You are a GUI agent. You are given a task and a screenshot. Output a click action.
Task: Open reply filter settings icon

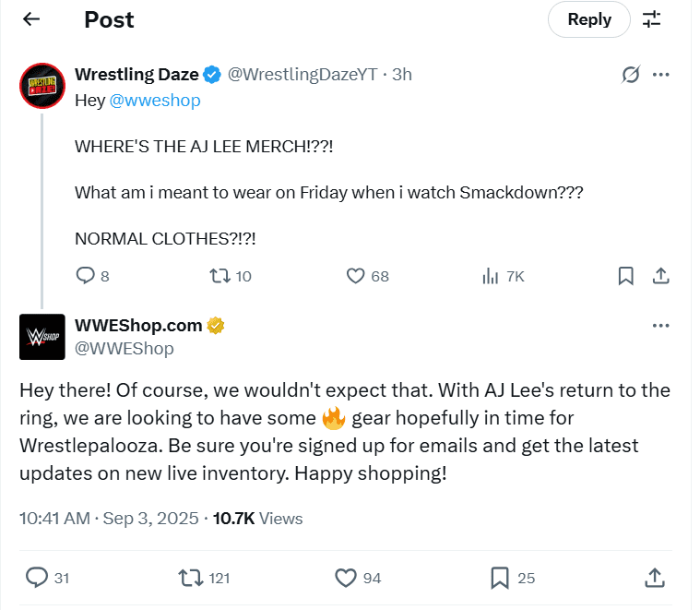pos(651,19)
